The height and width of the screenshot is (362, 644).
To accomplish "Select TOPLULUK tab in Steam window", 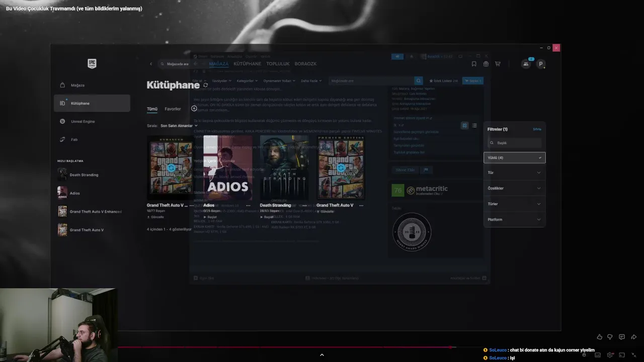I will (x=278, y=64).
